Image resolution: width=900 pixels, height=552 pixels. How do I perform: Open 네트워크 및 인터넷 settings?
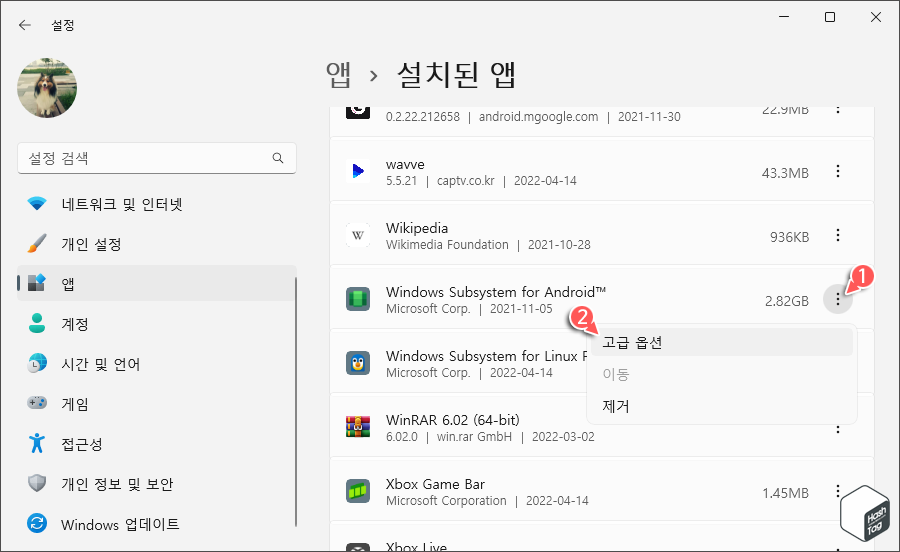(157, 204)
